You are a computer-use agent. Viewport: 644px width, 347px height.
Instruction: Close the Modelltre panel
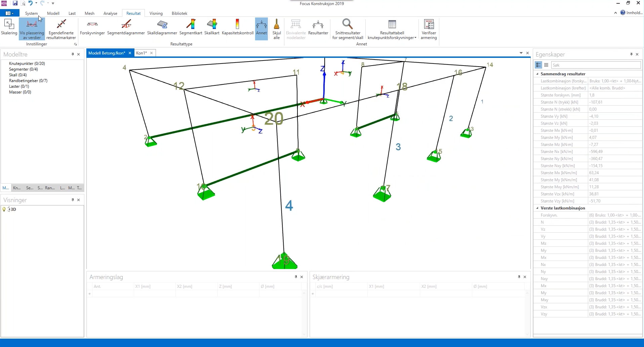click(79, 54)
